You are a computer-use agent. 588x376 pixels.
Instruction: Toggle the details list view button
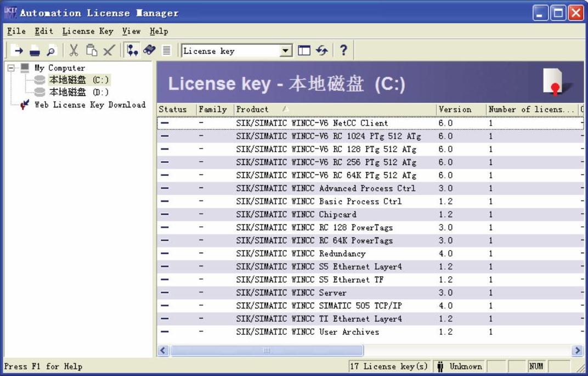click(x=167, y=51)
